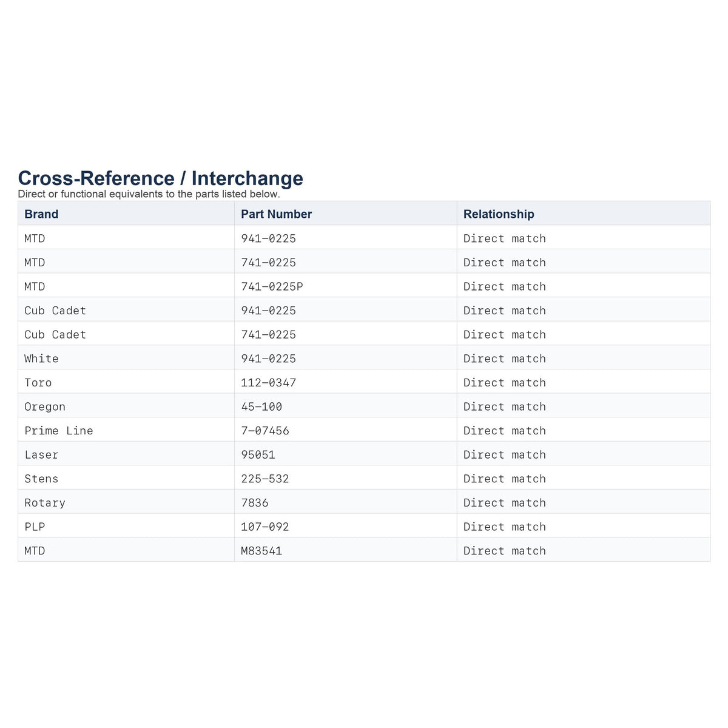Viewport: 728px width, 728px height.
Task: Select Oregon part number 45-100
Action: pyautogui.click(x=261, y=406)
